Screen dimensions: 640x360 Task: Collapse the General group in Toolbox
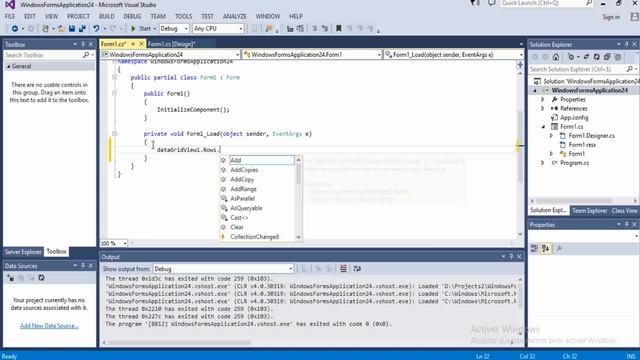8,67
